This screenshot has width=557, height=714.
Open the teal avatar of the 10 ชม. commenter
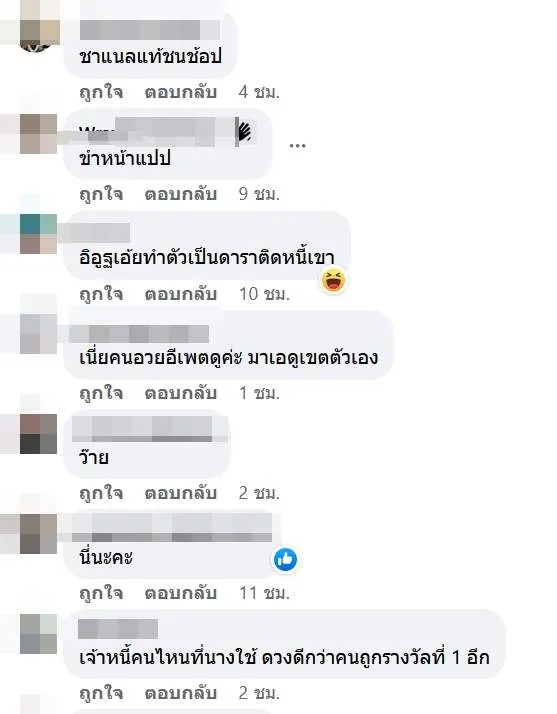39,234
